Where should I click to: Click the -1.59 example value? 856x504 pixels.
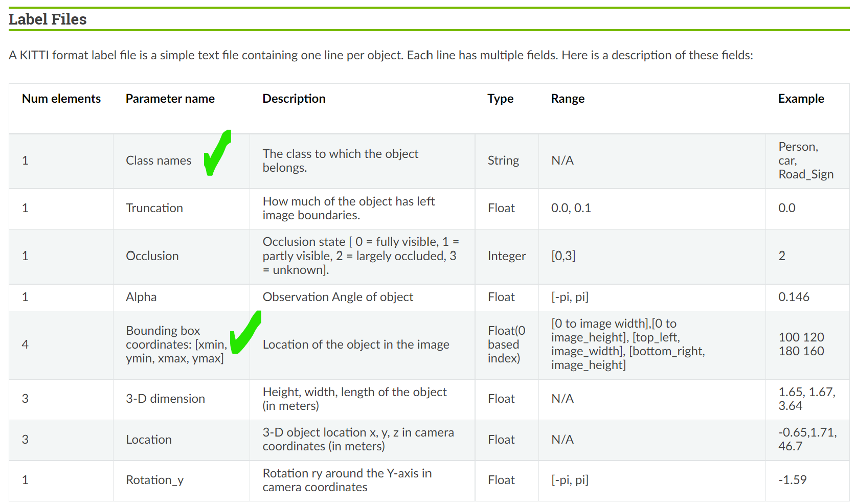pyautogui.click(x=792, y=480)
